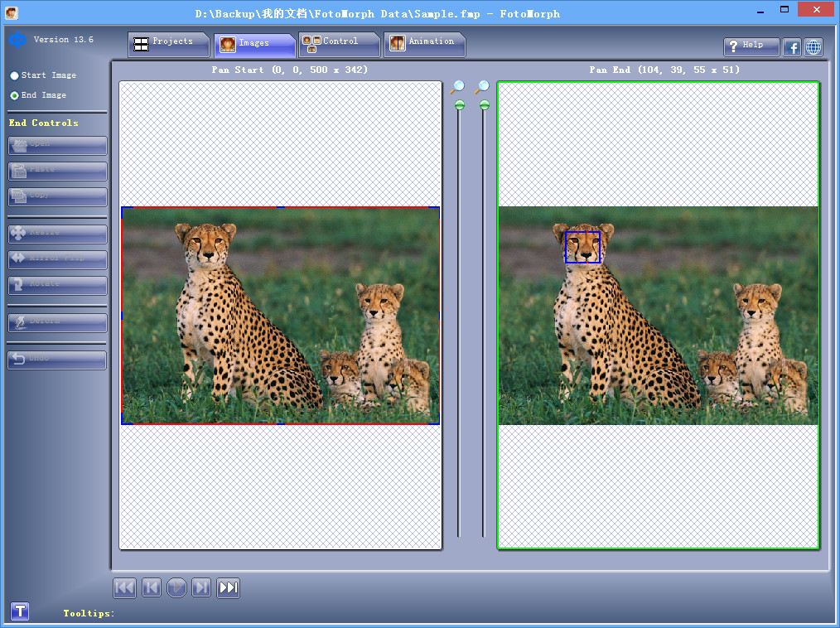Screen dimensions: 840x628
Task: Open the Facebook link icon
Action: pyautogui.click(x=792, y=47)
